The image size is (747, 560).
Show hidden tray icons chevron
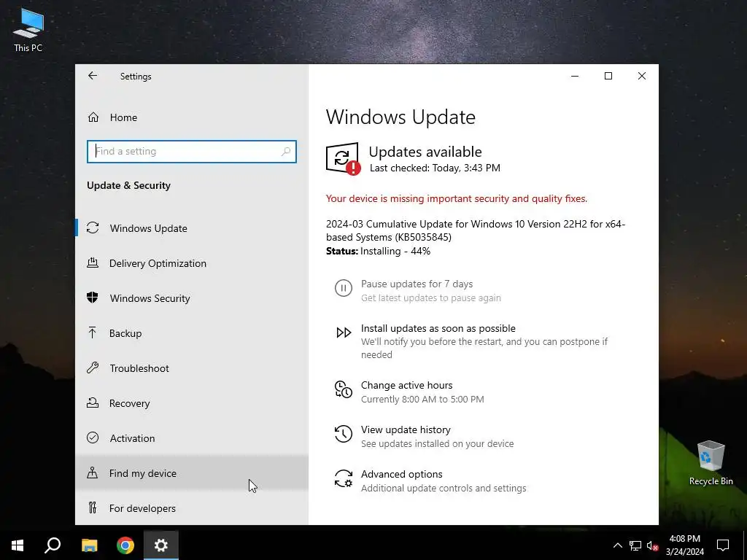(x=617, y=545)
